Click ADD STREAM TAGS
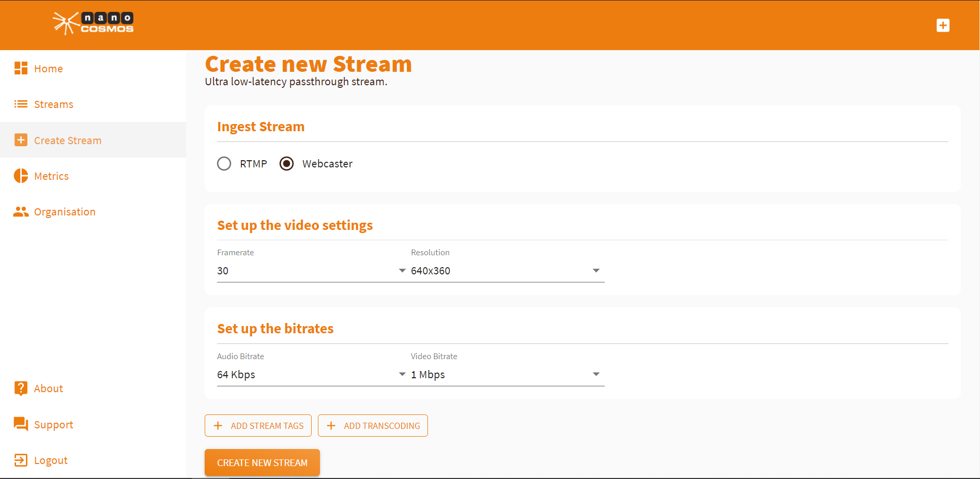The width and height of the screenshot is (980, 479). coord(258,425)
